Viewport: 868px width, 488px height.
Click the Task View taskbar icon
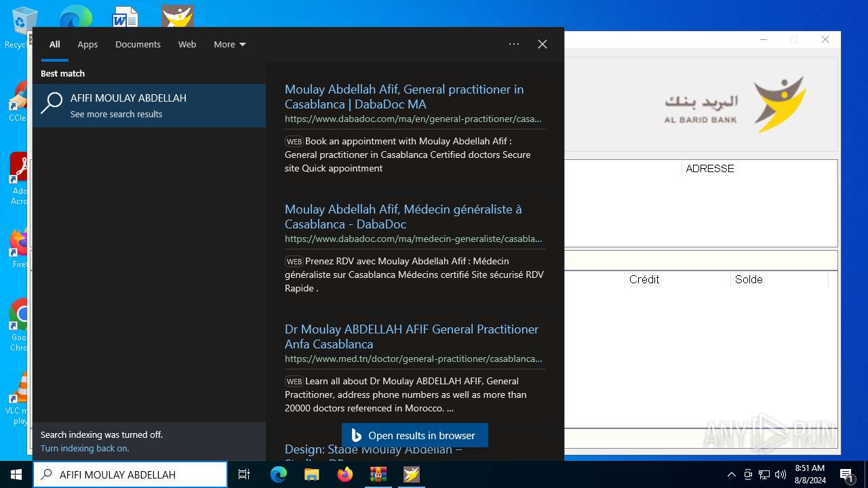coord(244,474)
